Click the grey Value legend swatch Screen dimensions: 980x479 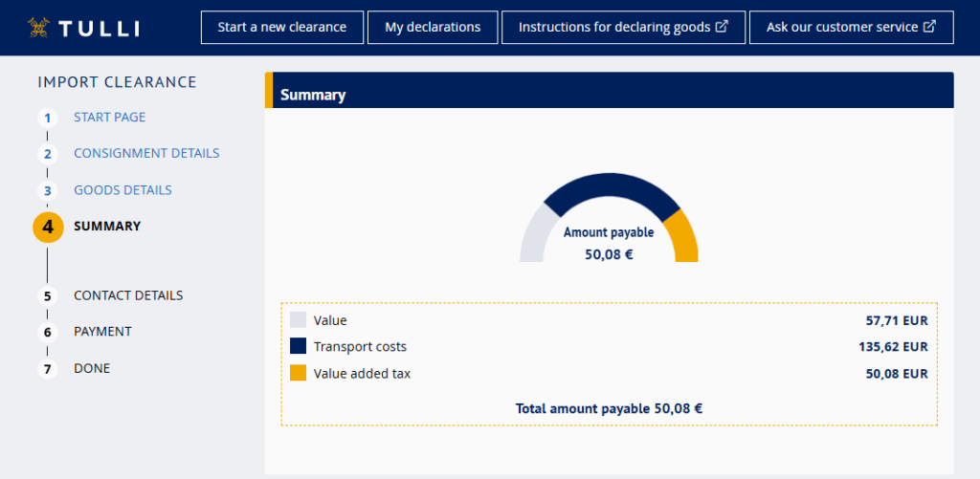[x=298, y=320]
